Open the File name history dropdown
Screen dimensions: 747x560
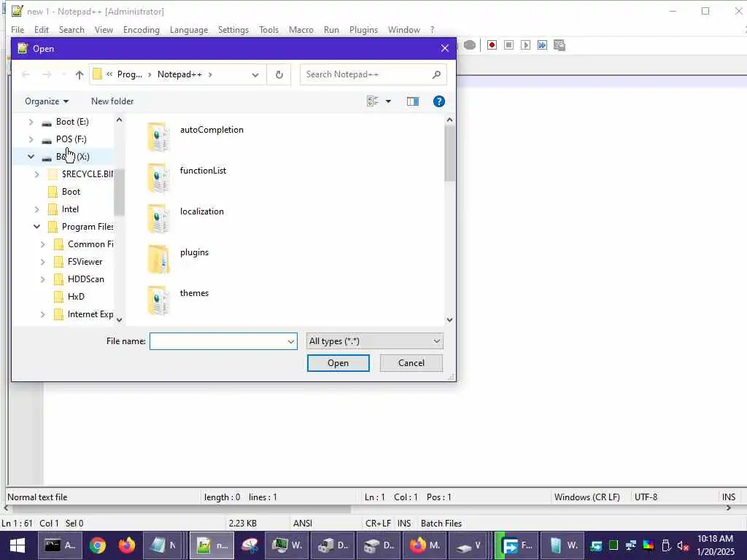(x=290, y=341)
